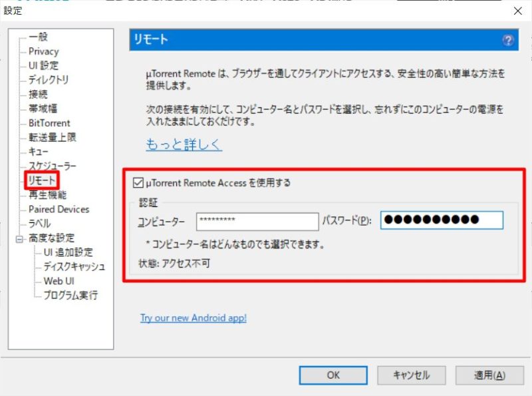Confirm settings with the OK button

tap(333, 375)
